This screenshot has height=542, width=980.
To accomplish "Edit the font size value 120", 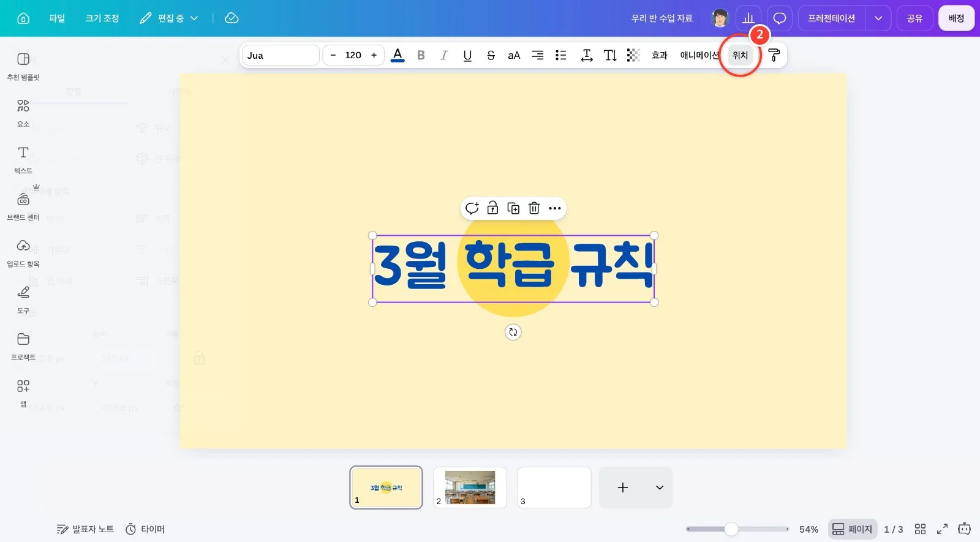I will click(353, 55).
